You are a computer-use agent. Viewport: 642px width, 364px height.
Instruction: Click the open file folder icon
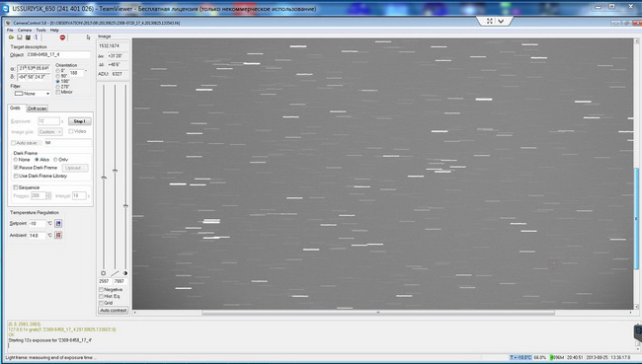coord(11,37)
